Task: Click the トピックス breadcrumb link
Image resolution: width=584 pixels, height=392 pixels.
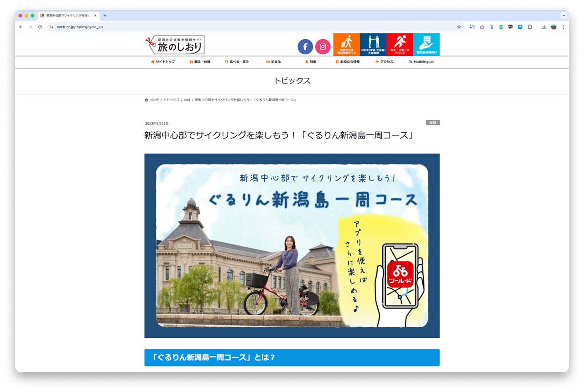Action: click(172, 100)
